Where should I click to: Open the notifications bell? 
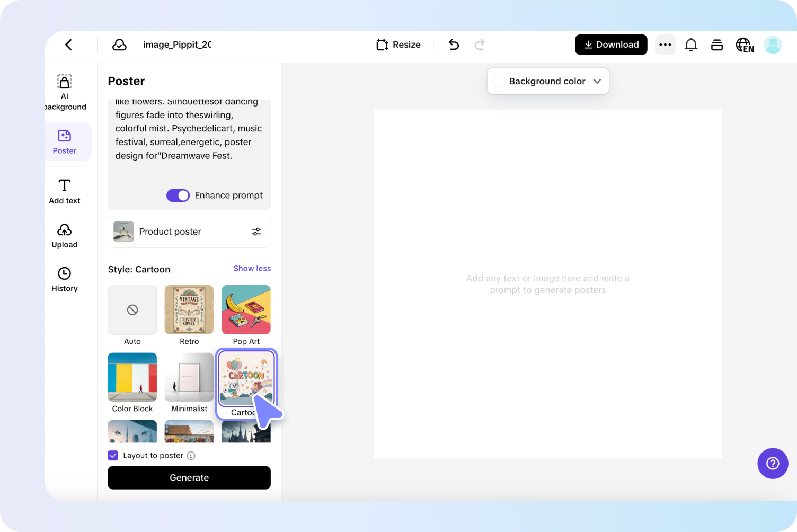click(691, 45)
